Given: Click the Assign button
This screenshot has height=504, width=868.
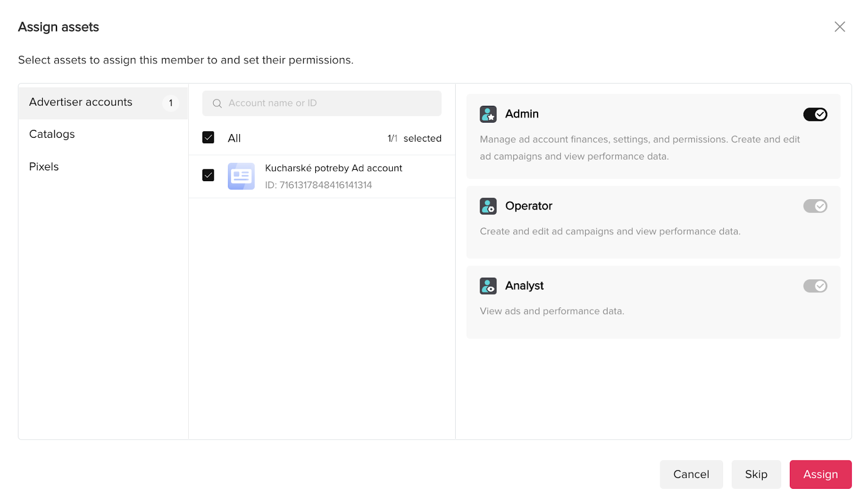Looking at the screenshot, I should 820,474.
